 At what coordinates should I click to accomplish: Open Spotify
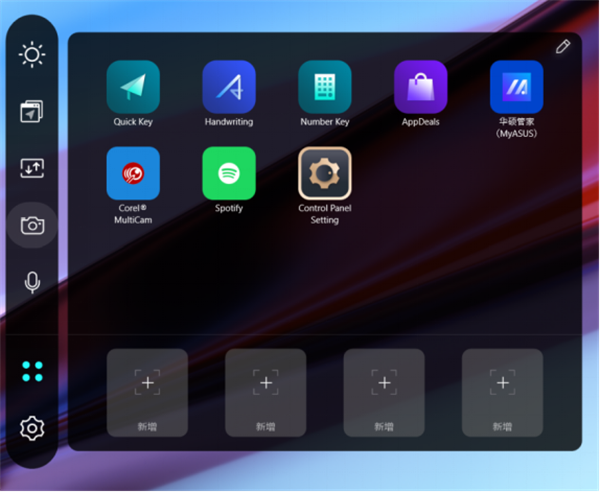[x=229, y=174]
